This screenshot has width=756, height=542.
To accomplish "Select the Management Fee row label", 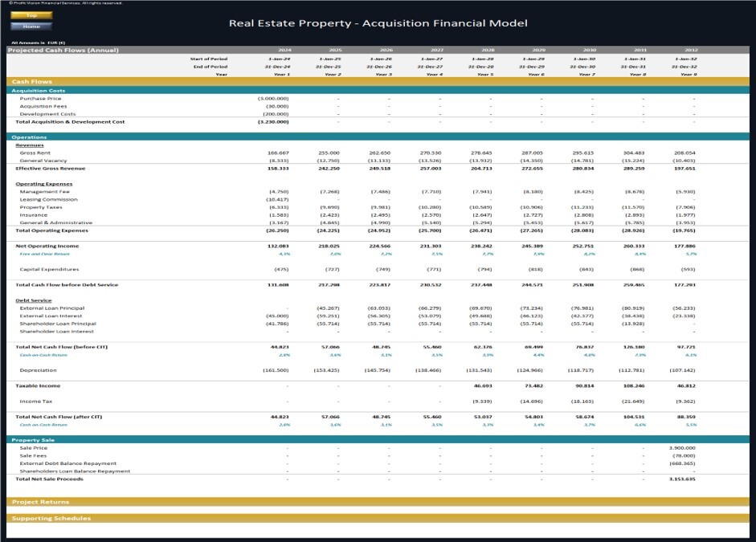I will pos(44,192).
